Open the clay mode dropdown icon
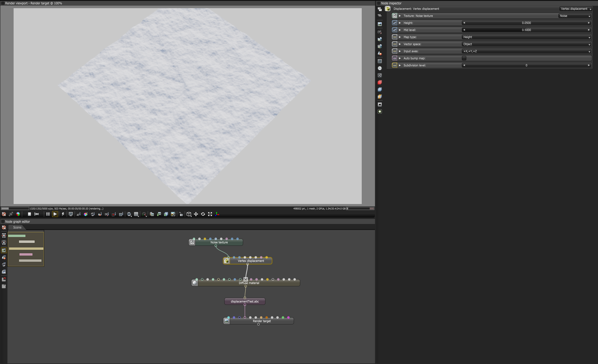 [129, 214]
